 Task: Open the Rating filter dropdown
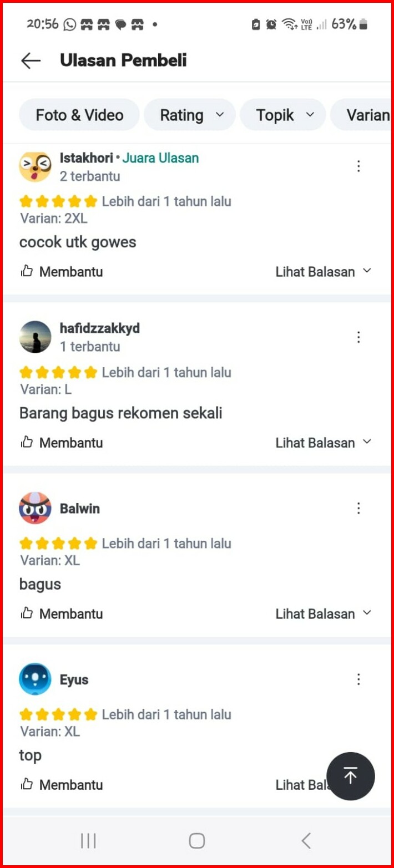click(x=190, y=115)
